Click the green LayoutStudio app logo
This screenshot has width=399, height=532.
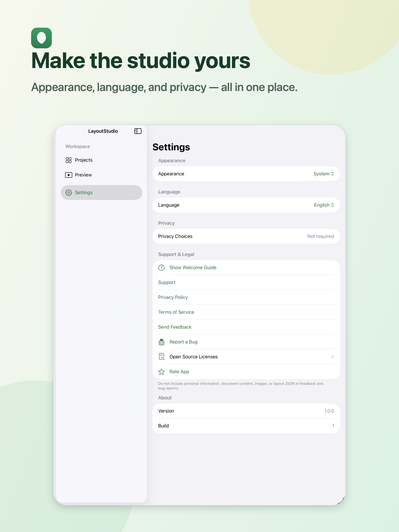[x=41, y=38]
